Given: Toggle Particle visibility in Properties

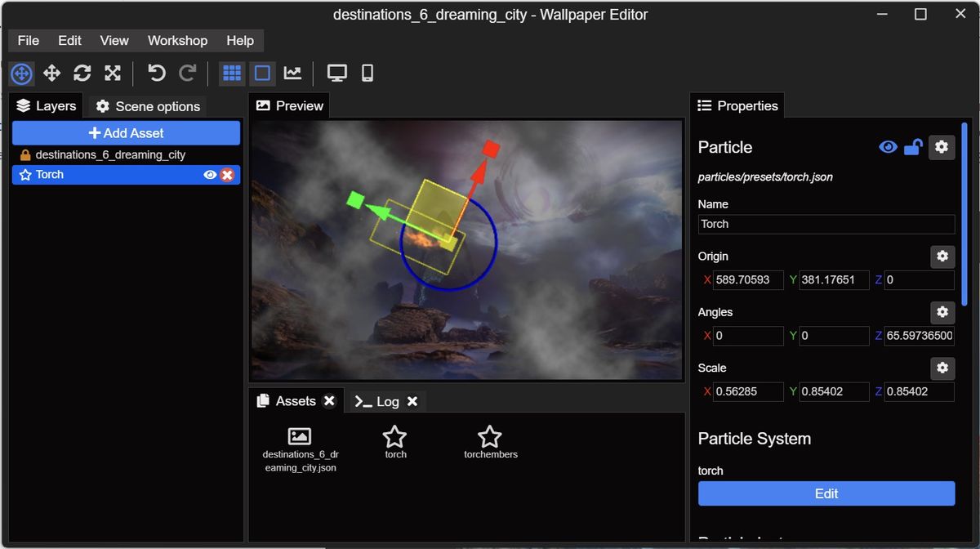Looking at the screenshot, I should [x=888, y=147].
